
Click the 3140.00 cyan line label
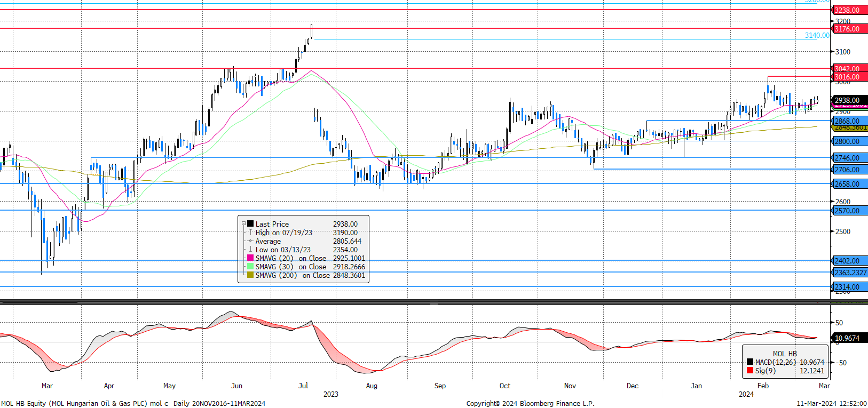(817, 36)
